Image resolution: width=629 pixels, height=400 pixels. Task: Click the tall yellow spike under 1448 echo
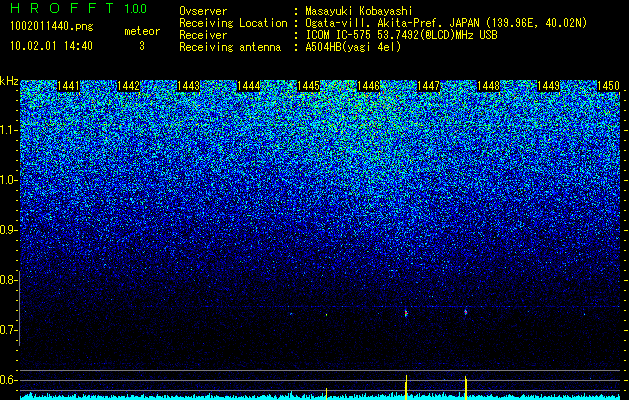pos(466,388)
